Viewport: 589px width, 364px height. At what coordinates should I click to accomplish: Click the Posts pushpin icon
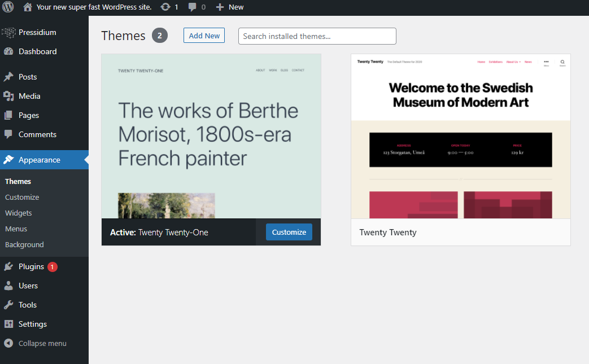point(8,77)
